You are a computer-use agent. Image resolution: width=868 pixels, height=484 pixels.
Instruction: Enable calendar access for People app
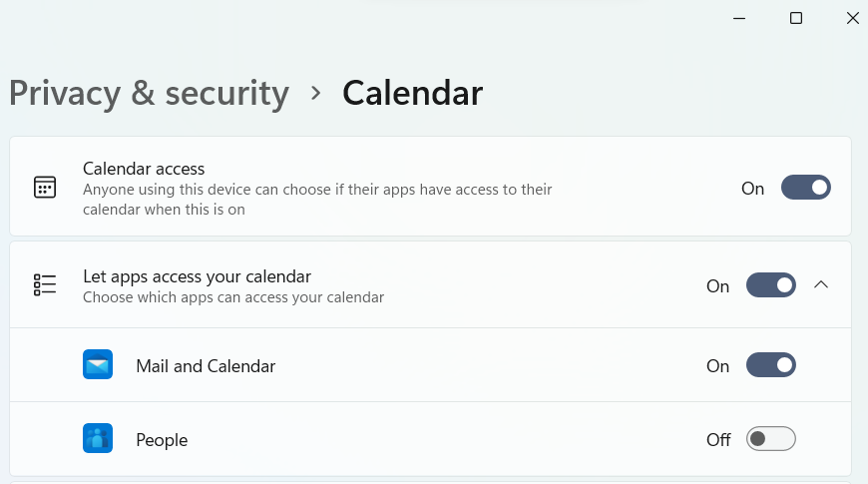click(x=770, y=439)
